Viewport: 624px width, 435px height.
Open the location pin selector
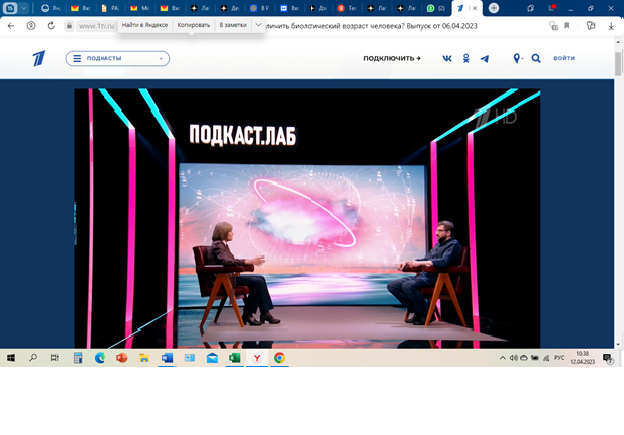(x=517, y=59)
